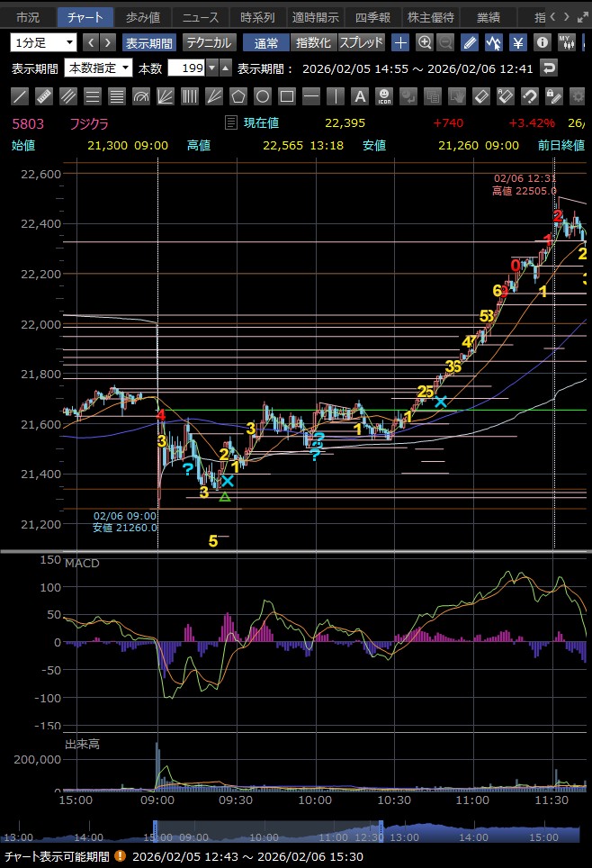Click the eraser tool icon
This screenshot has height=868, width=592.
tap(481, 96)
